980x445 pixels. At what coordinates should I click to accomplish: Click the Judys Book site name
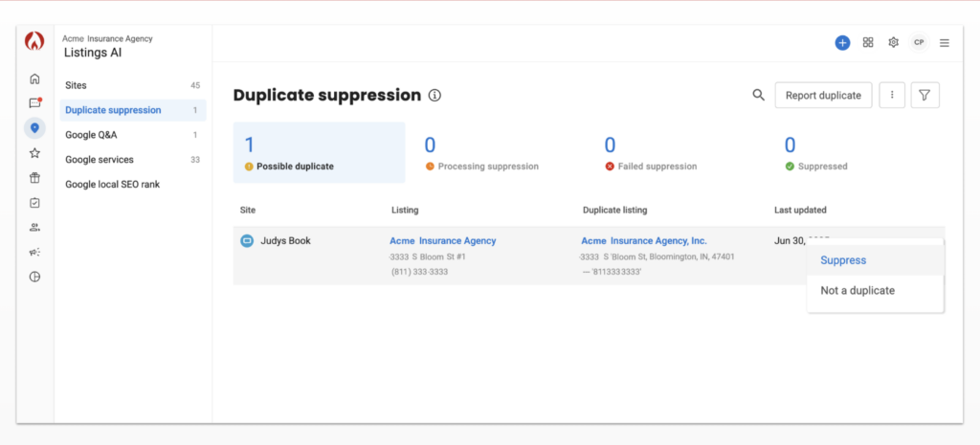point(285,240)
